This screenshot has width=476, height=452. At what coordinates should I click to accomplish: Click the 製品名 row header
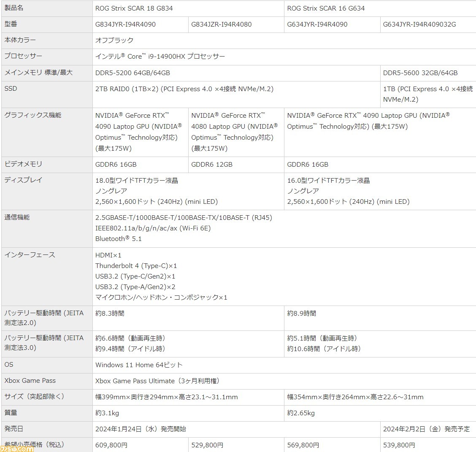click(47, 8)
